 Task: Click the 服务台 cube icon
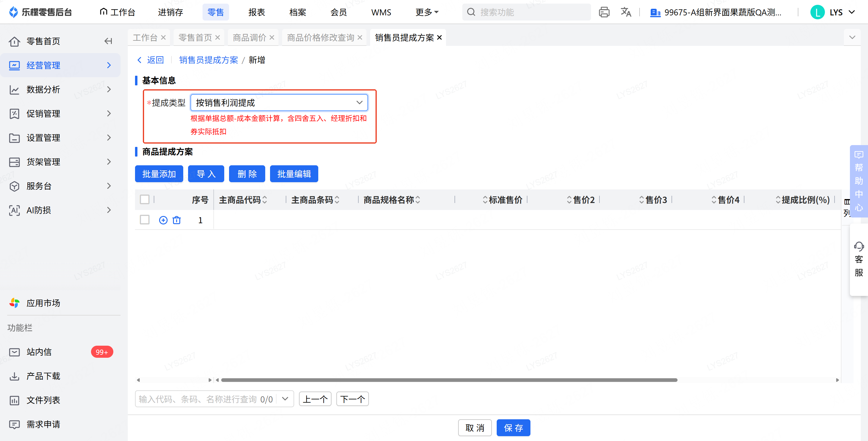click(14, 186)
